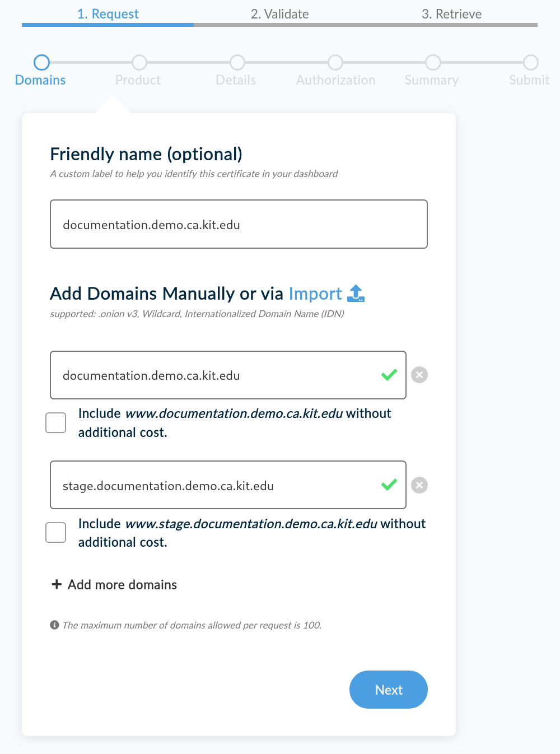
Task: Click the Domains step circle
Action: pyautogui.click(x=41, y=62)
